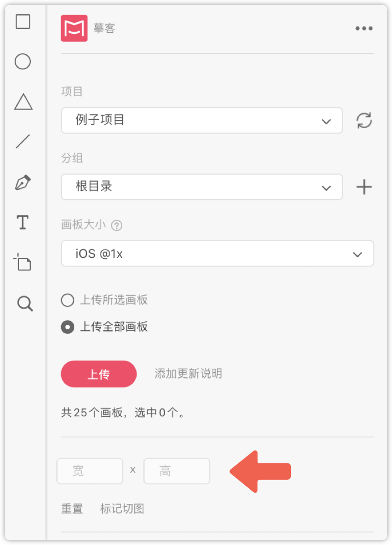Select the Line tool
Image resolution: width=392 pixels, height=545 pixels.
coord(23,141)
